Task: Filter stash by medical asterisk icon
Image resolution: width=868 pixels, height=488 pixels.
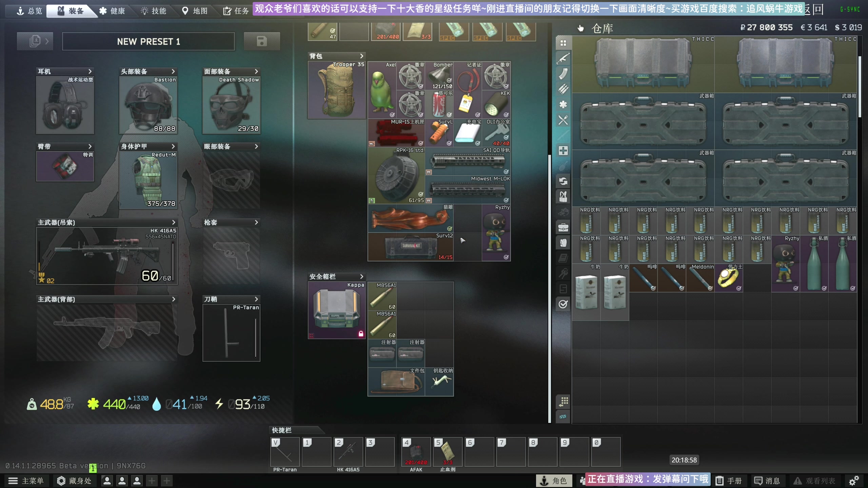Action: tap(563, 104)
